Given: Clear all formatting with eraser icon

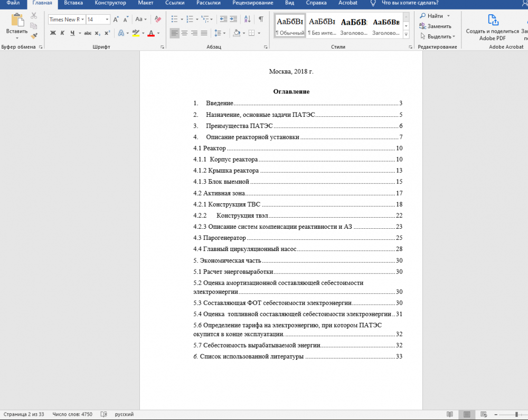Looking at the screenshot, I should click(x=157, y=20).
